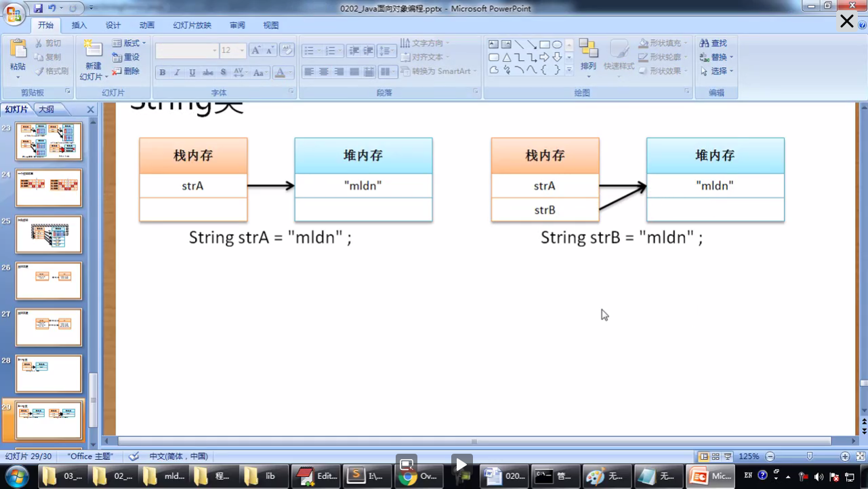868x489 pixels.
Task: Justify the text
Action: (354, 72)
